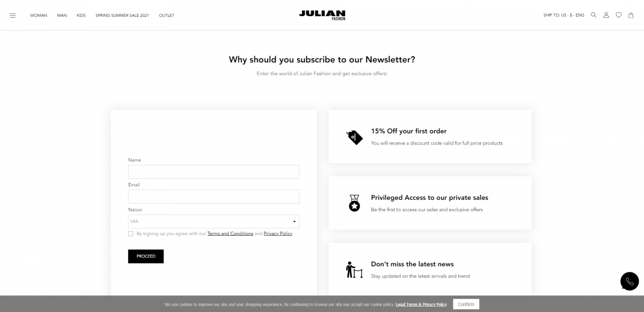Click the Julian Fashion logo
Screen dimensions: 644x312
point(321,15)
